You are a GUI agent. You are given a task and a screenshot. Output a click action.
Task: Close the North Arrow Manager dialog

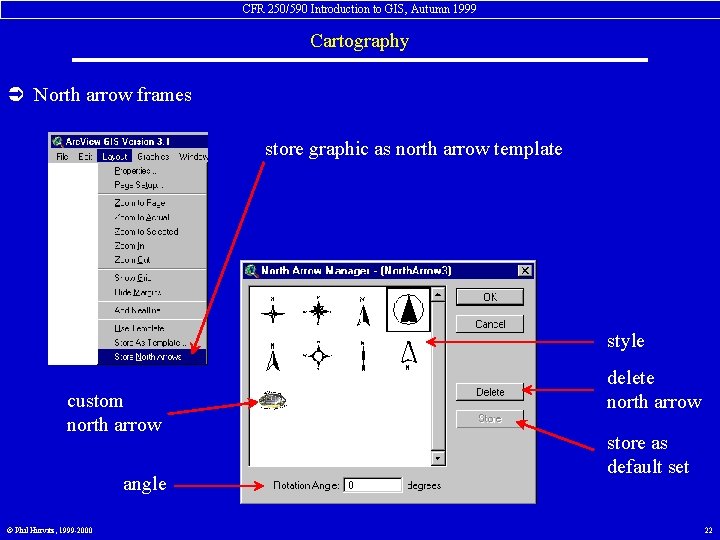[x=524, y=270]
